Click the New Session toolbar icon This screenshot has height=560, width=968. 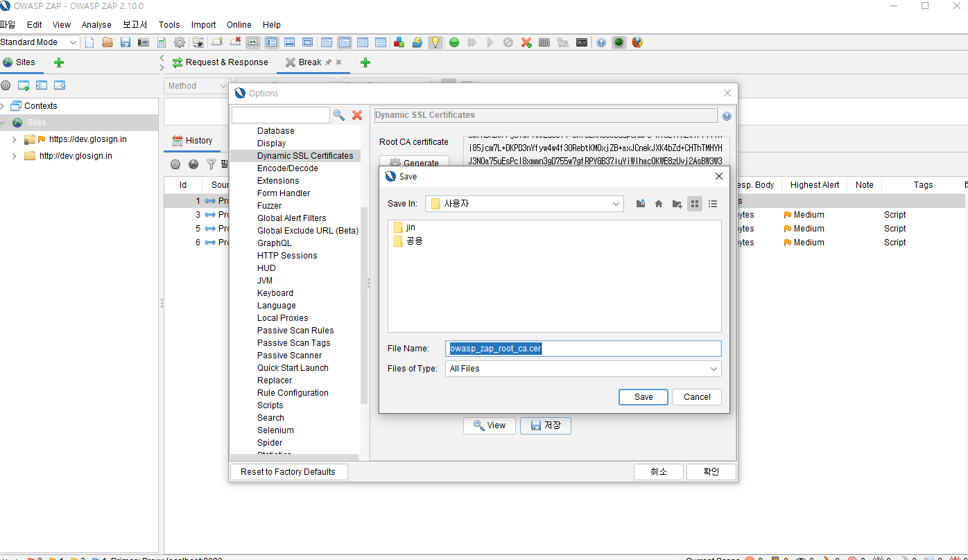click(x=89, y=42)
